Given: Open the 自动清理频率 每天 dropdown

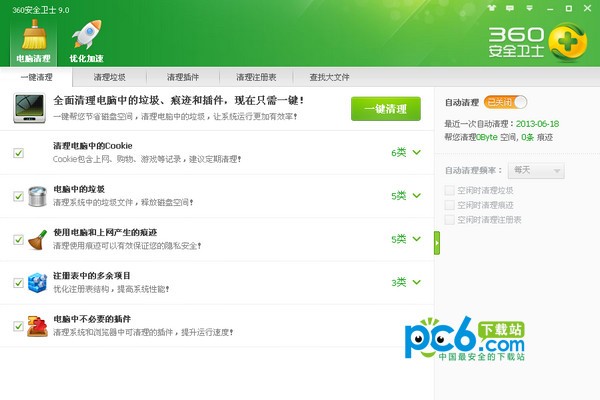Looking at the screenshot, I should click(536, 170).
